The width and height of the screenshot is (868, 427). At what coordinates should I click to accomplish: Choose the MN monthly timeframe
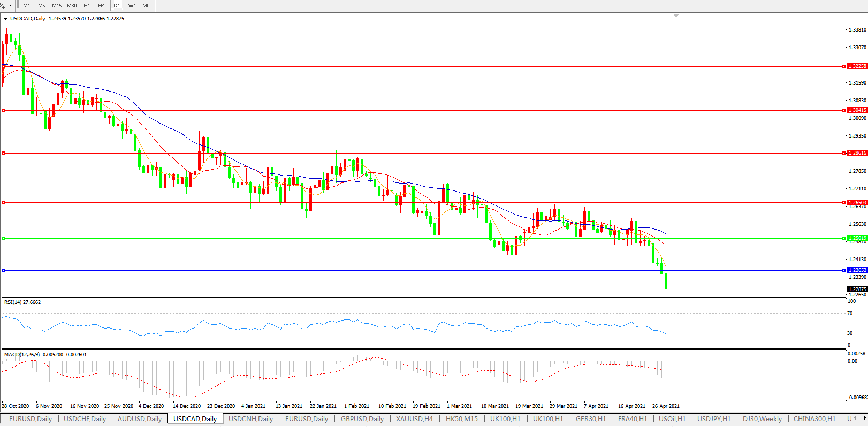coord(147,6)
